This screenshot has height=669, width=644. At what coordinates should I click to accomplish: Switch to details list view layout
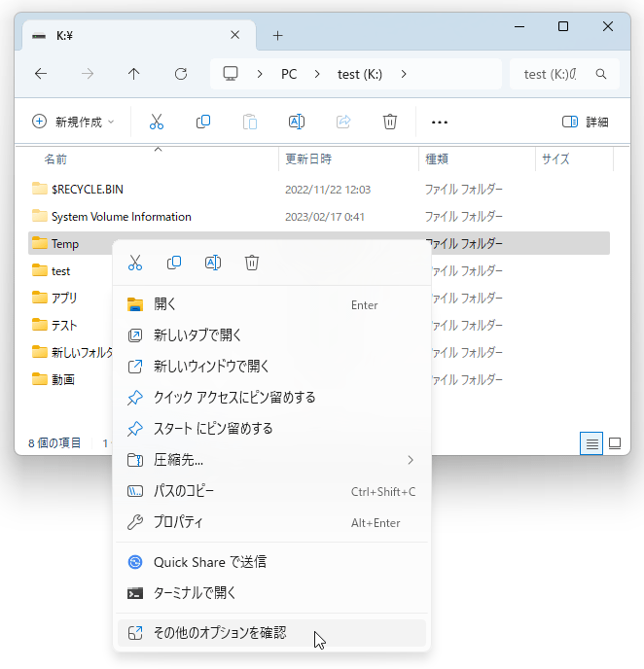[x=591, y=443]
